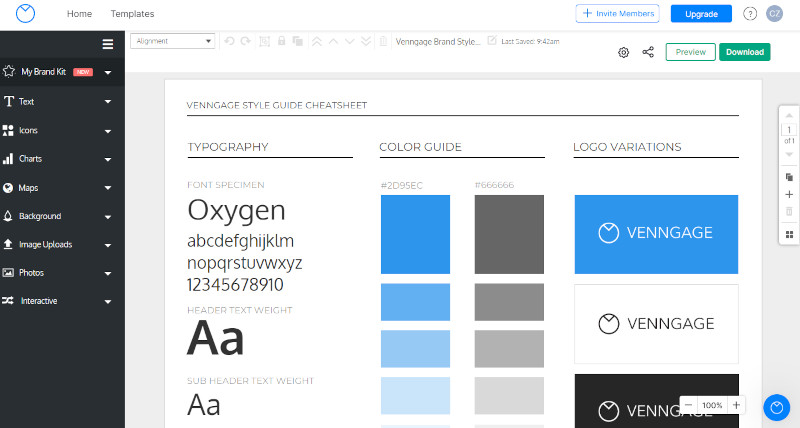Viewport: 800px width, 428px height.
Task: Click the group selection icon in toolbar
Action: coord(264,41)
